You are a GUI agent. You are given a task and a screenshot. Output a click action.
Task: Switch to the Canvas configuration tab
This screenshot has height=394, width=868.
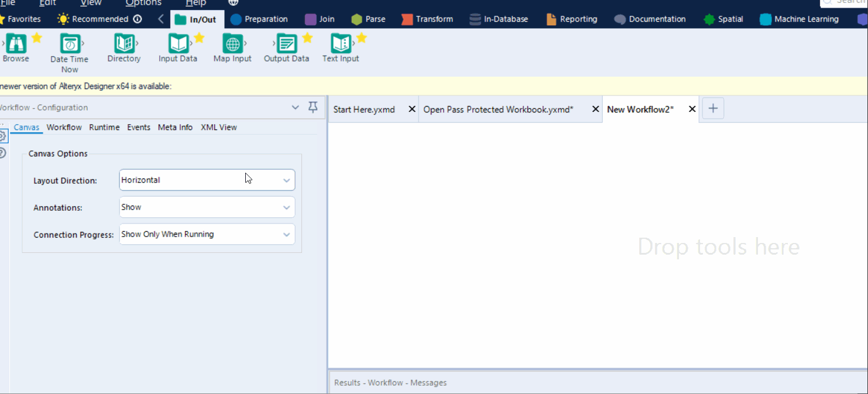coord(26,127)
